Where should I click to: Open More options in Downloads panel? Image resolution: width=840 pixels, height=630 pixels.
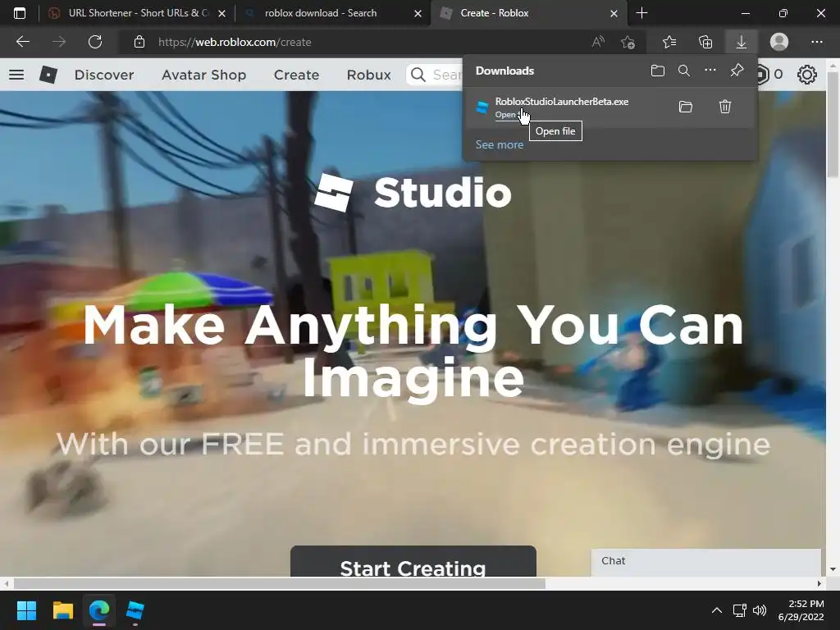(x=710, y=71)
